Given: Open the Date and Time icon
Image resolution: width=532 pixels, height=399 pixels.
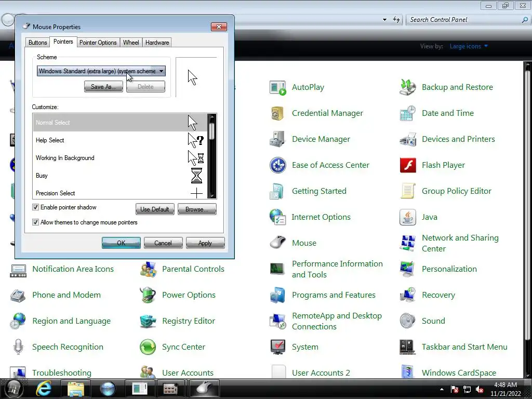Looking at the screenshot, I should [407, 113].
